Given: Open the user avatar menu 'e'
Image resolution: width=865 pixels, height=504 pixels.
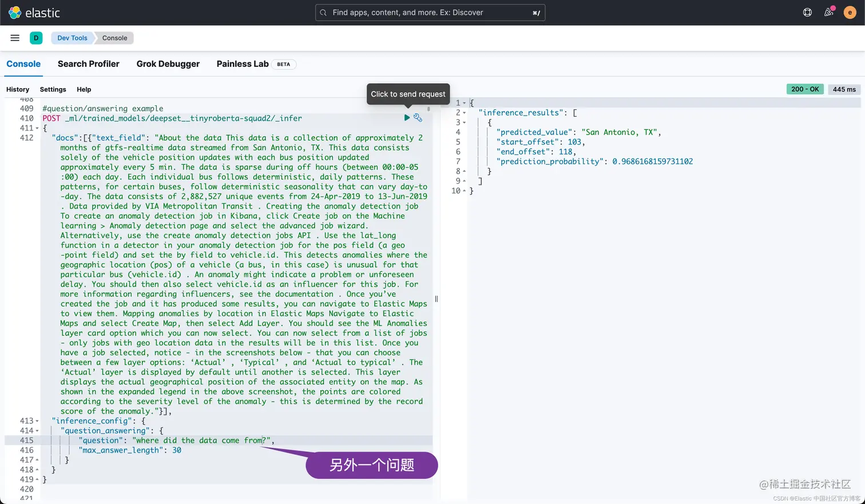Looking at the screenshot, I should (x=850, y=13).
